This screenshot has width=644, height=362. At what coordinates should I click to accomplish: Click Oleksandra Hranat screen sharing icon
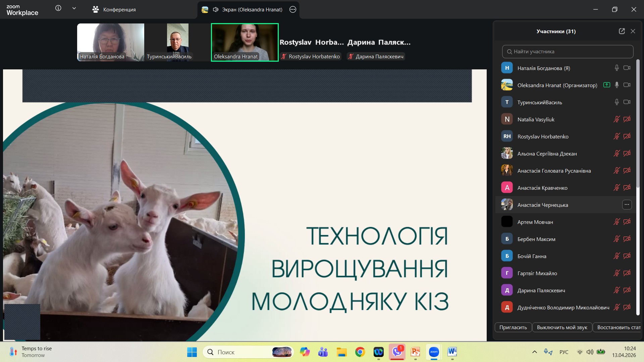(x=606, y=85)
